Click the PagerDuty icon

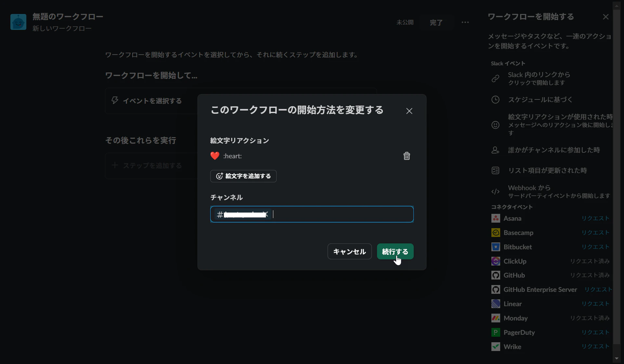point(496,332)
